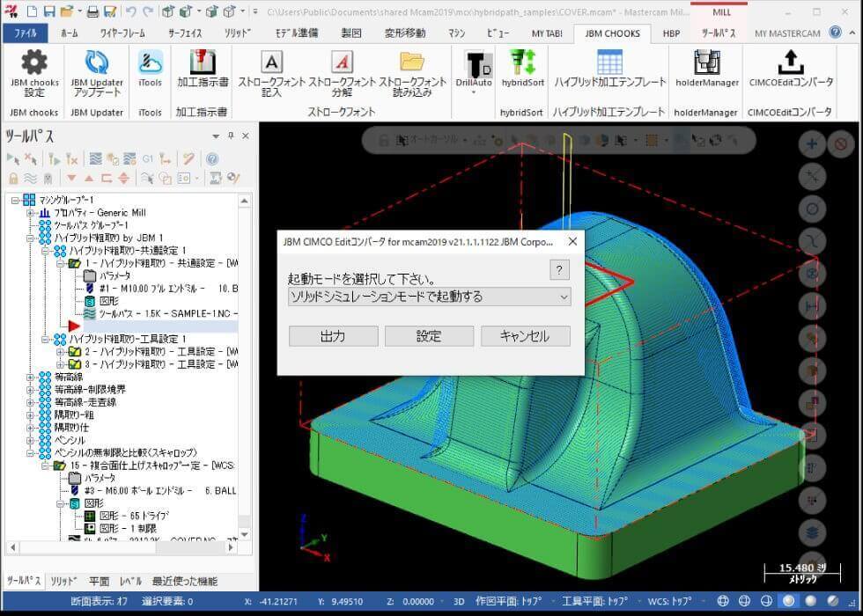This screenshot has width=863, height=616.
Task: Collapse マシングループ-1 tree node
Action: [17, 201]
